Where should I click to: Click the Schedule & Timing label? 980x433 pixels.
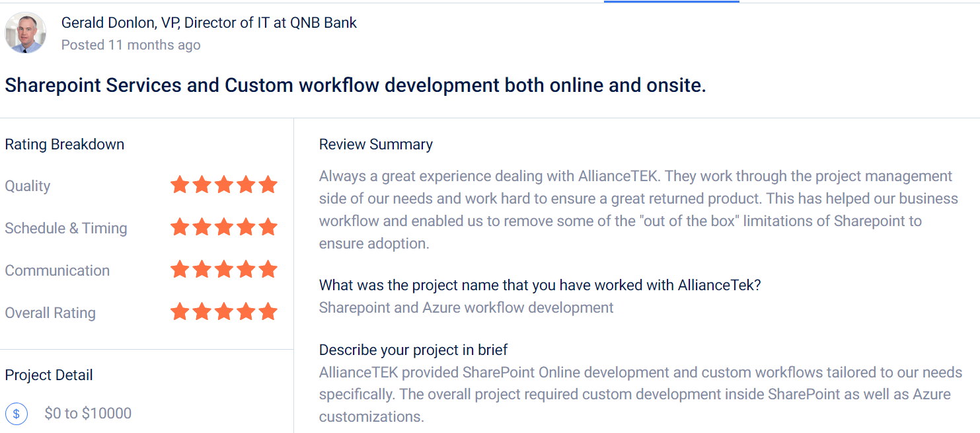[66, 228]
